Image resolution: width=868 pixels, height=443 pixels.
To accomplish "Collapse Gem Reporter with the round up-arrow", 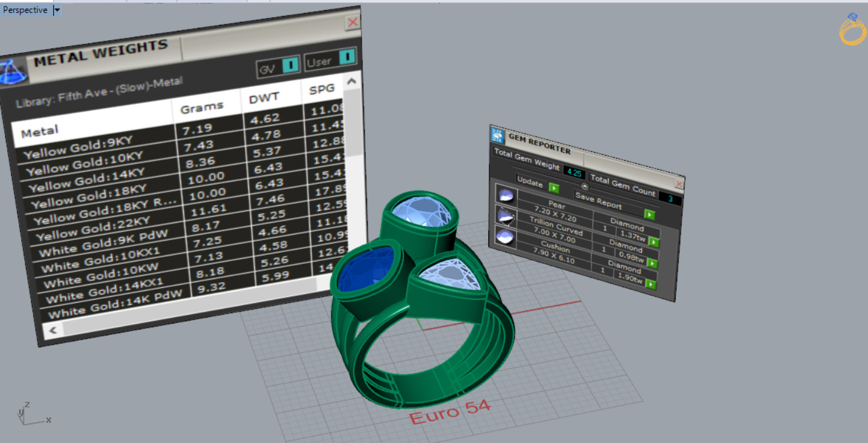I will click(585, 186).
